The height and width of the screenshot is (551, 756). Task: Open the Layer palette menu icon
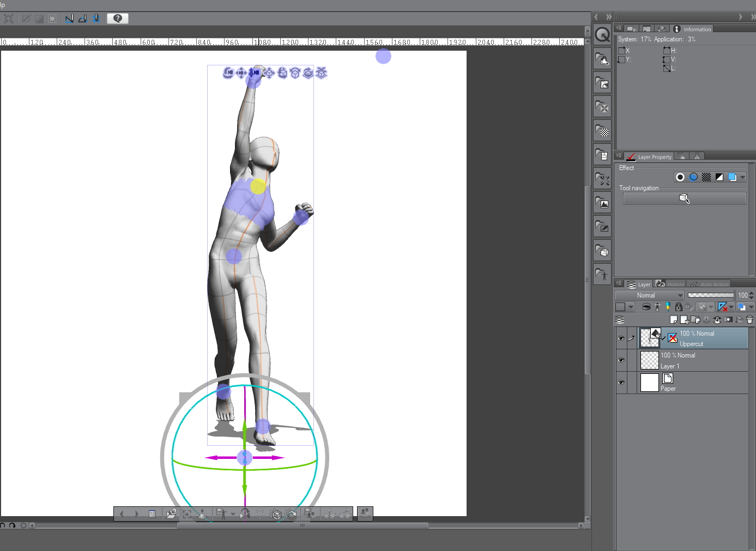[x=619, y=283]
